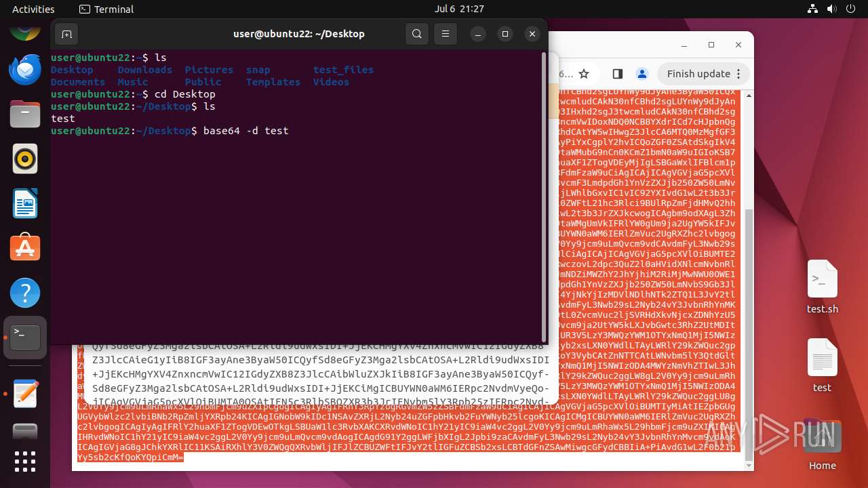
Task: Minimize the browser window
Action: [x=684, y=45]
